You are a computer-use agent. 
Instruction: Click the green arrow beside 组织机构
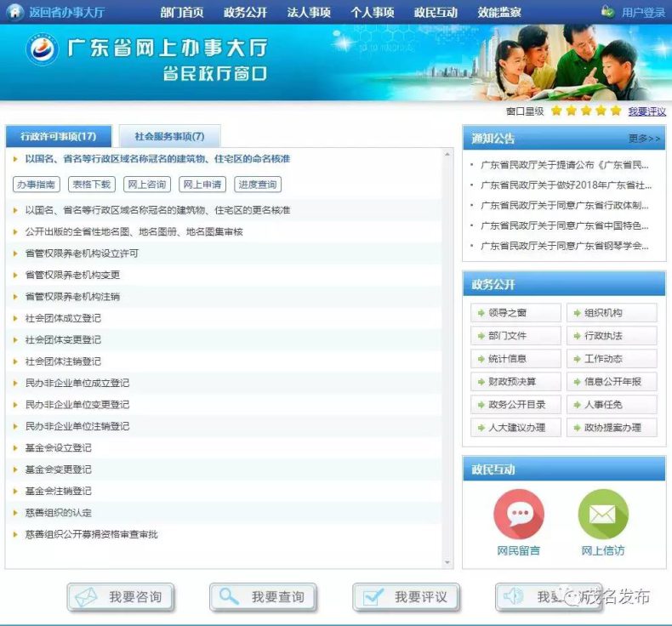pyautogui.click(x=577, y=313)
